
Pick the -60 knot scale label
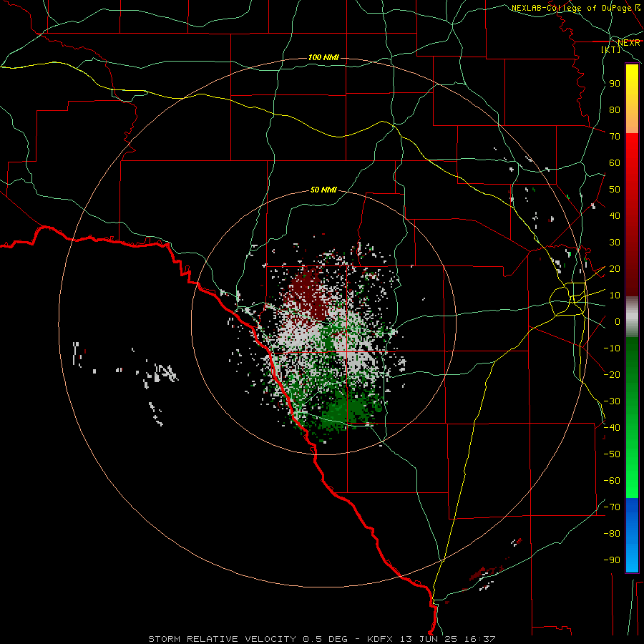point(612,481)
